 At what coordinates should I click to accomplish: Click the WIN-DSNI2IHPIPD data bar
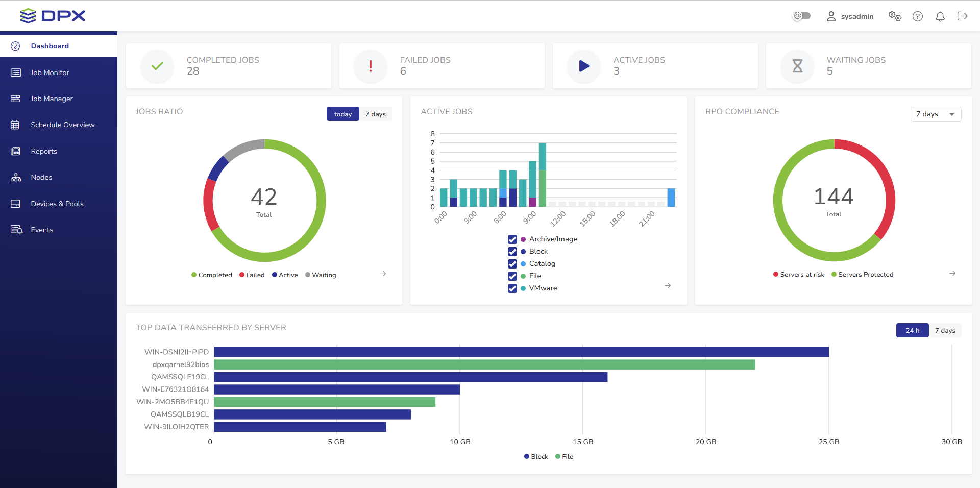(521, 352)
